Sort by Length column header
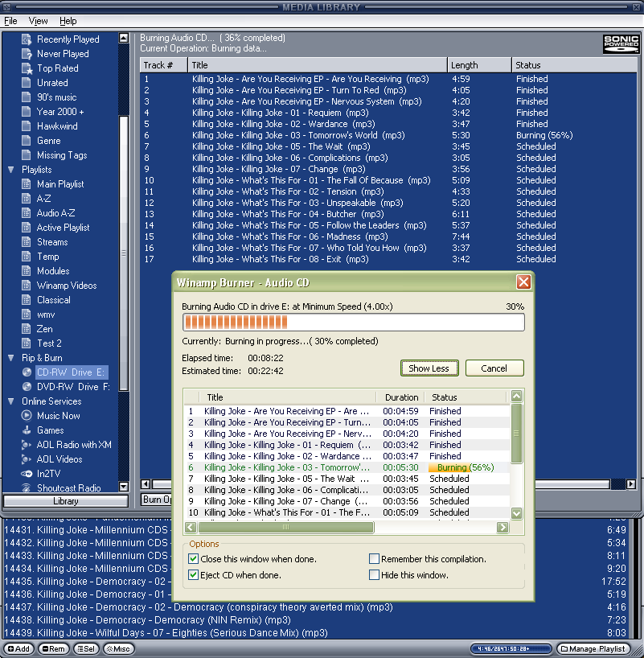Screen dimensions: 644x658 [x=479, y=65]
